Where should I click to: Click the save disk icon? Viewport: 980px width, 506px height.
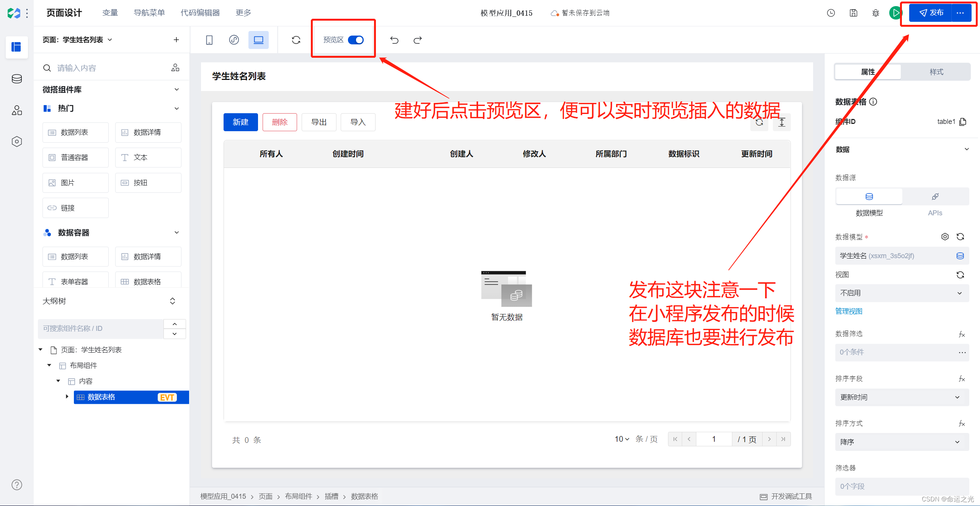tap(853, 13)
